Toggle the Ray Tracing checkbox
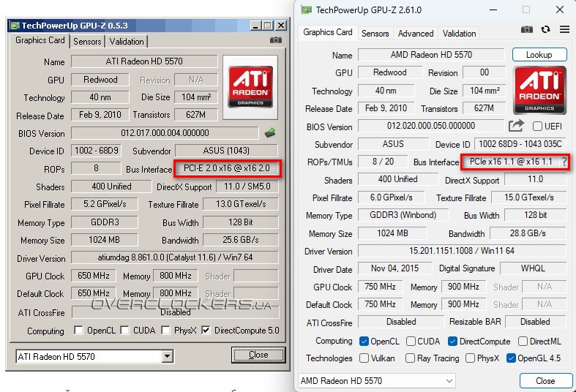Image resolution: width=576 pixels, height=392 pixels. (x=411, y=358)
